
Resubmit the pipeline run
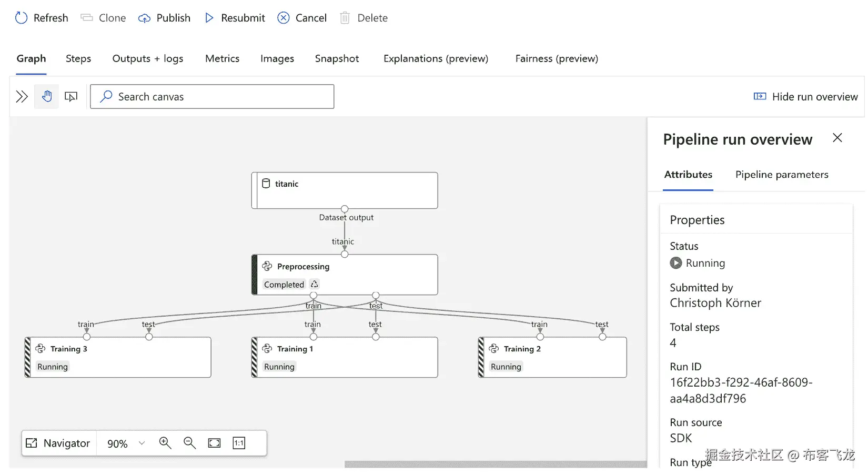(x=235, y=18)
